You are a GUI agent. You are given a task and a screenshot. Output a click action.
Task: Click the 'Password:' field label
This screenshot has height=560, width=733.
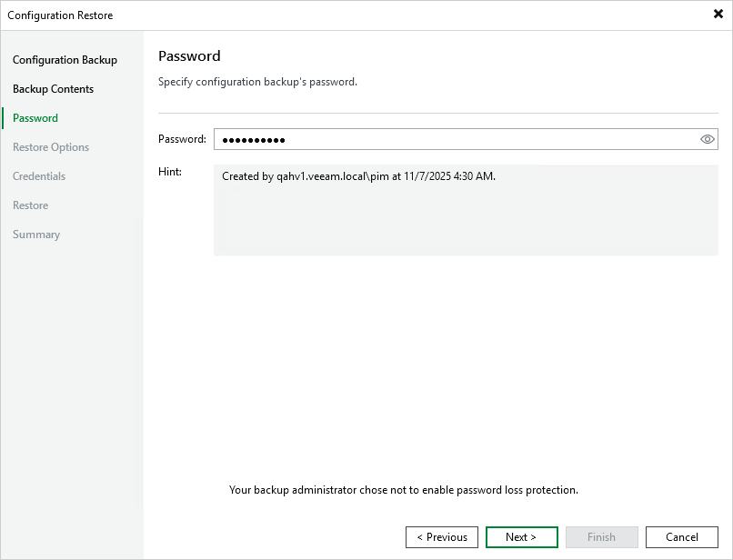(x=182, y=139)
